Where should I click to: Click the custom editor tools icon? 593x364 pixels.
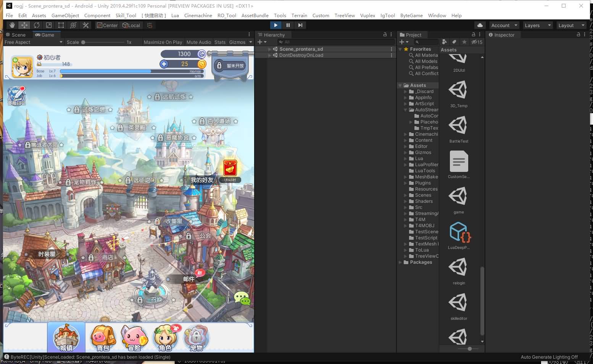coord(86,25)
